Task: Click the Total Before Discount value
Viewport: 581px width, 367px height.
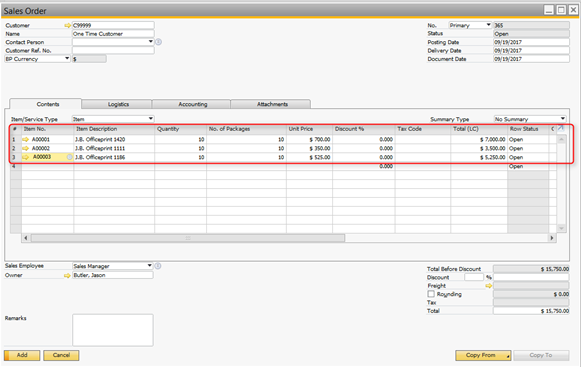Action: click(x=531, y=269)
